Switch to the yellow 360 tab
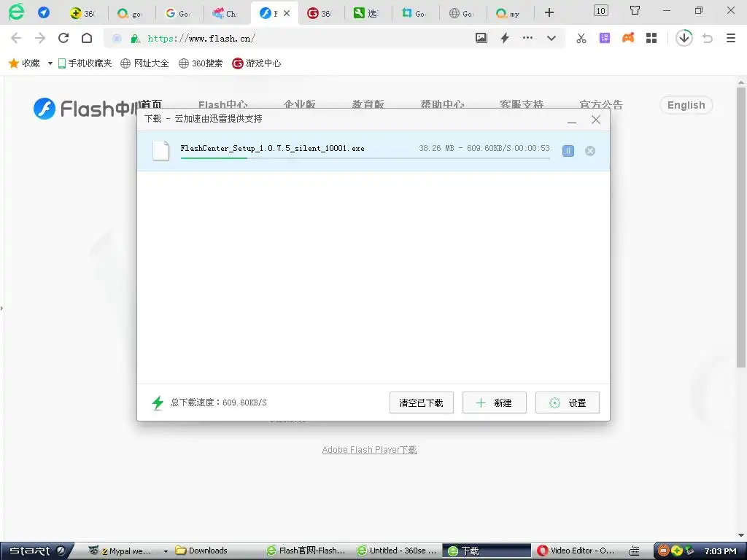Screen dimensions: 747x560 click(x=84, y=13)
